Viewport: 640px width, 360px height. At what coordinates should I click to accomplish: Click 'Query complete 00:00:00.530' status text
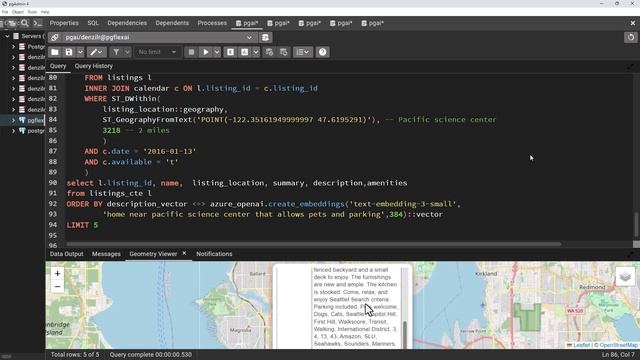pos(151,355)
